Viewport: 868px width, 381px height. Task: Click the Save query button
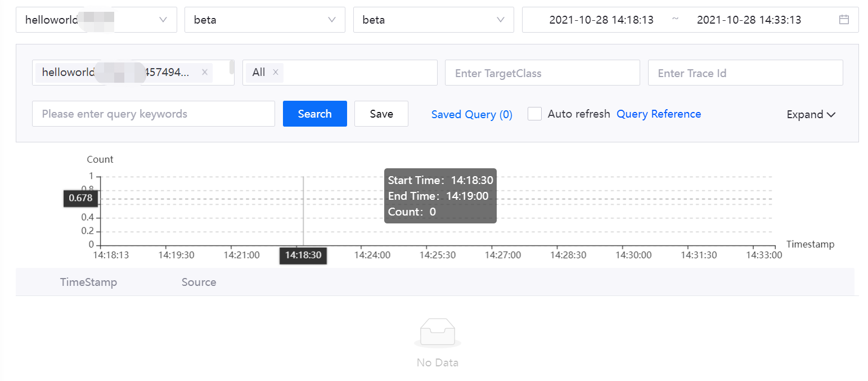point(381,114)
